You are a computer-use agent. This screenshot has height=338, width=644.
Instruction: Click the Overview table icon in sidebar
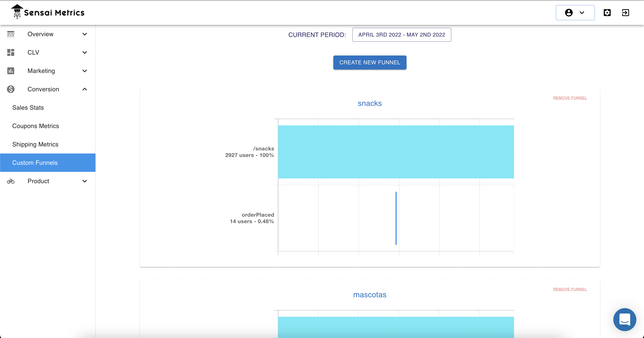pos(11,34)
